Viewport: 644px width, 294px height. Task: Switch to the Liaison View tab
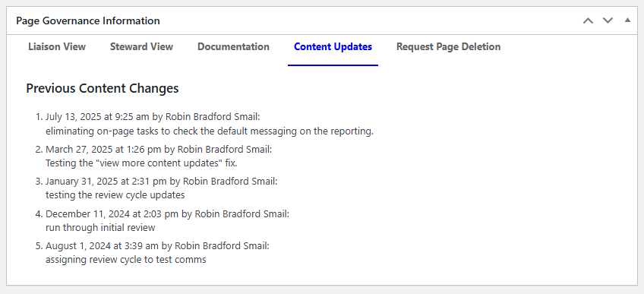57,47
